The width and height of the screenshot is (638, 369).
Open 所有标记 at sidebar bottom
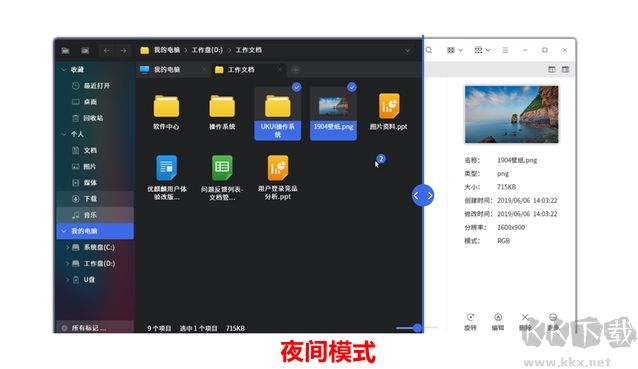(x=89, y=328)
